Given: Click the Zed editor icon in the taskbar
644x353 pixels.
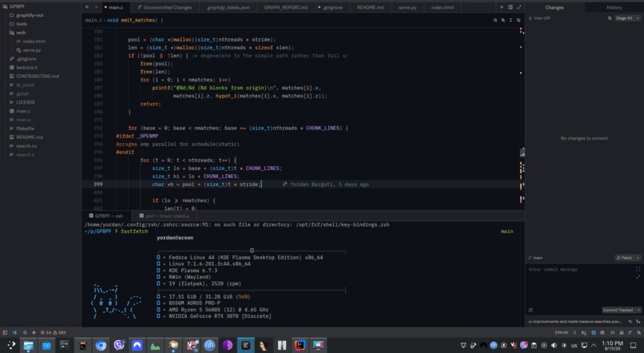Looking at the screenshot, I should pos(245,345).
